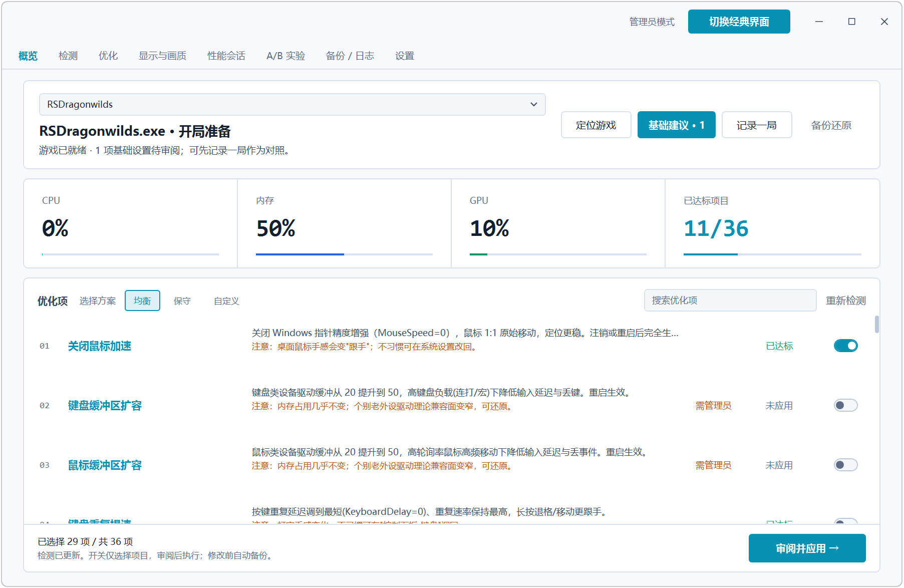
Task: Click 已达标 status on 关闭鼠标加速 row
Action: 779,346
